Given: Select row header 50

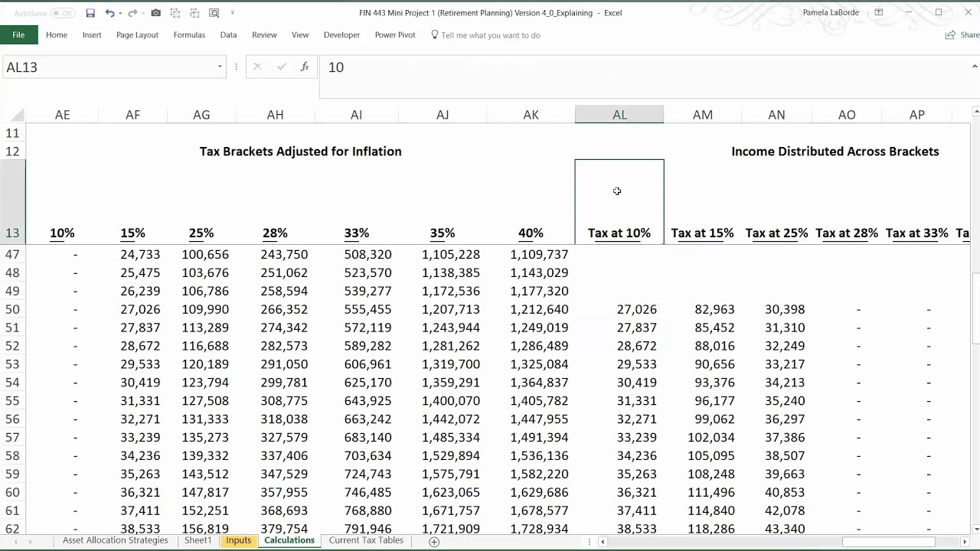Looking at the screenshot, I should point(12,309).
